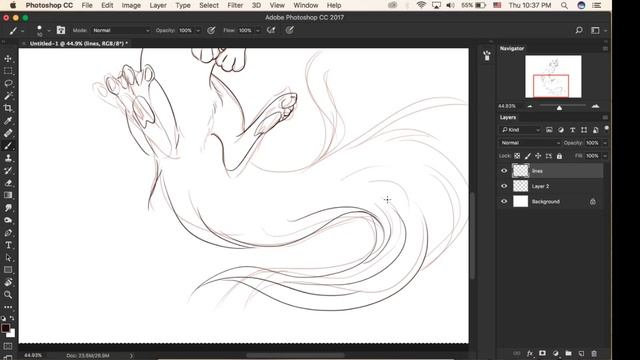
Task: Open Photoshop search icon in options bar
Action: point(579,30)
